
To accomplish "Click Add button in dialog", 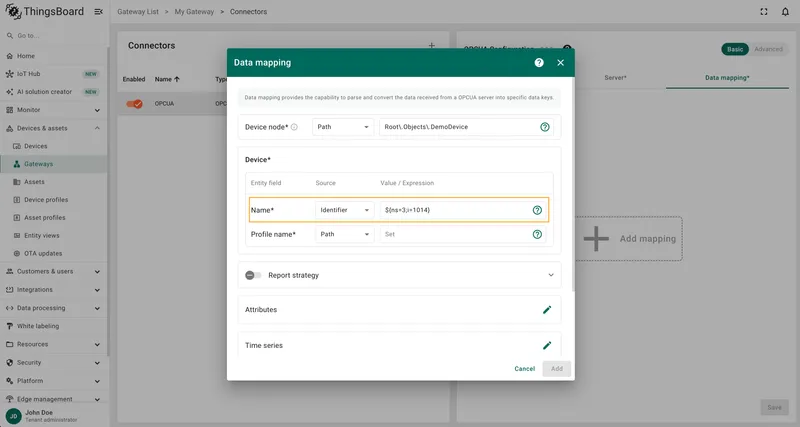I will pyautogui.click(x=557, y=369).
